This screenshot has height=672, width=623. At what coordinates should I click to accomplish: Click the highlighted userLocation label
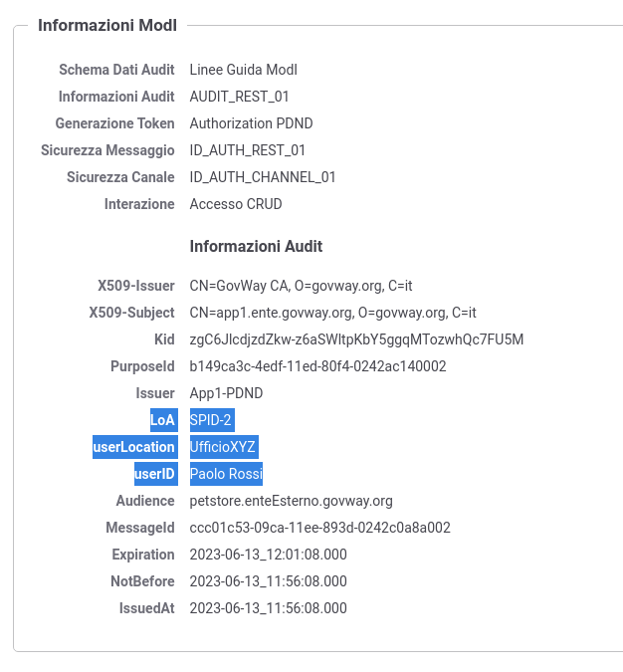(x=135, y=447)
